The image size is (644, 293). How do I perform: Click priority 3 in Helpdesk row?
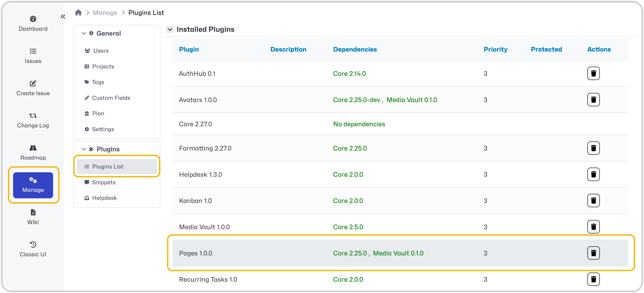[x=485, y=175]
